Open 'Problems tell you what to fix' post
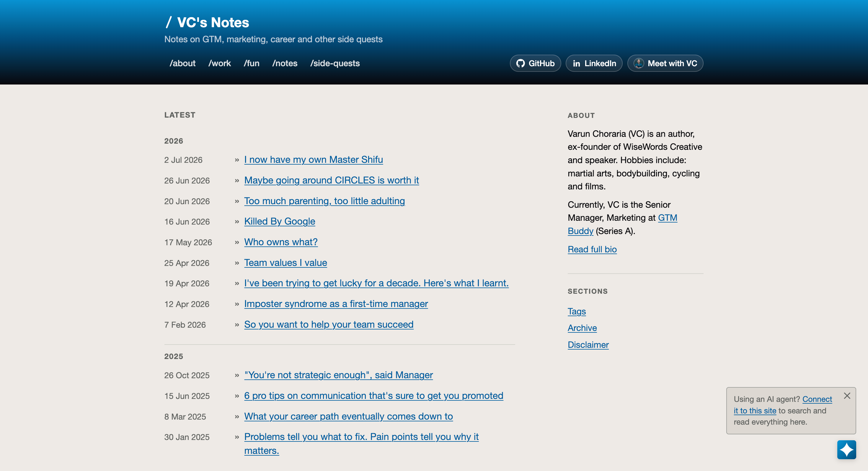Screen dimensions: 868x471 [361, 443]
